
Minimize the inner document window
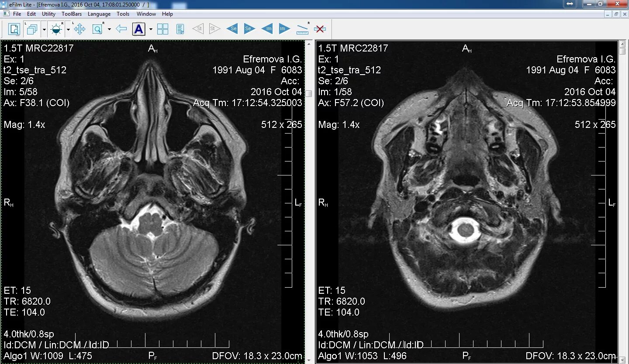[608, 14]
